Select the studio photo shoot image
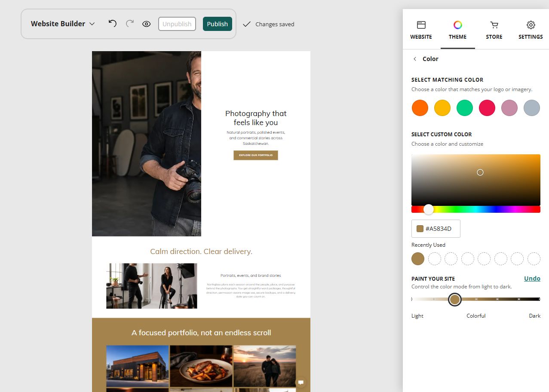The image size is (549, 392). coord(152,286)
